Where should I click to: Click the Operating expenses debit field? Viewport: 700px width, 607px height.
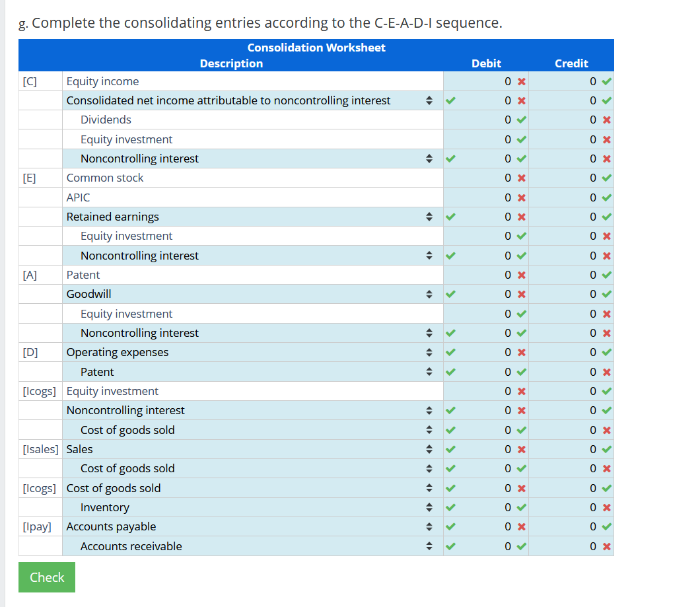487,352
